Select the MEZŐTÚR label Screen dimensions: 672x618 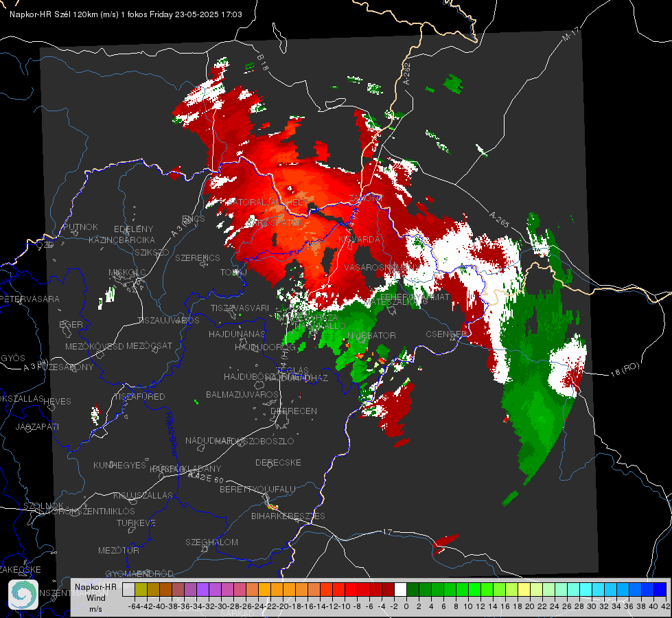click(119, 550)
